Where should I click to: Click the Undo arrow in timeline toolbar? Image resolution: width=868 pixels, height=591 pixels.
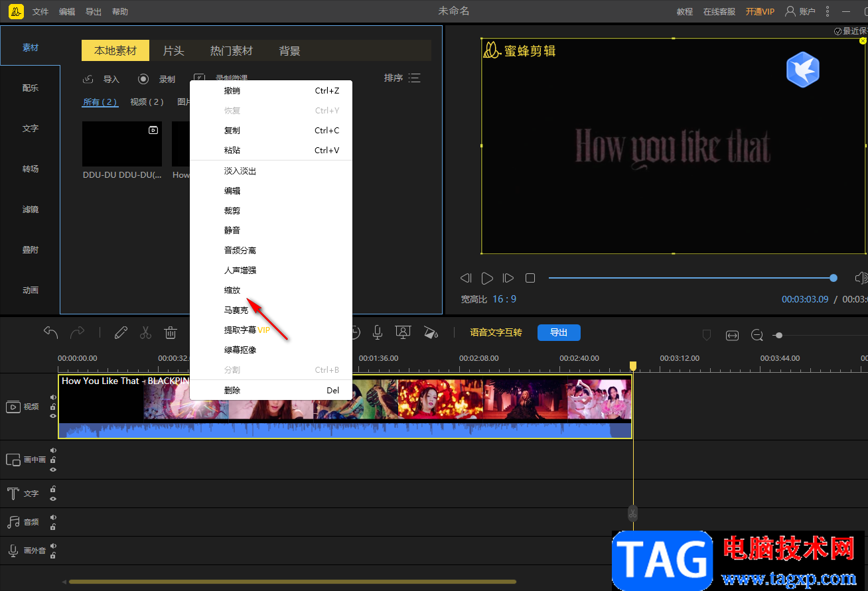pos(50,332)
